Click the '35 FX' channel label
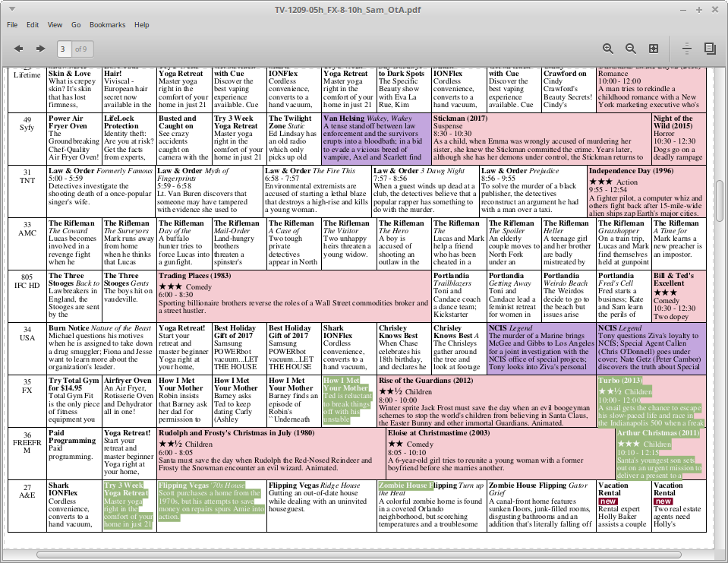728x563 pixels. click(27, 386)
